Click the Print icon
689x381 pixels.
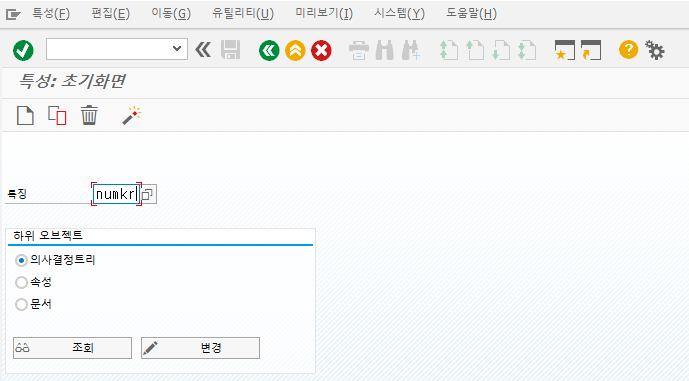359,50
